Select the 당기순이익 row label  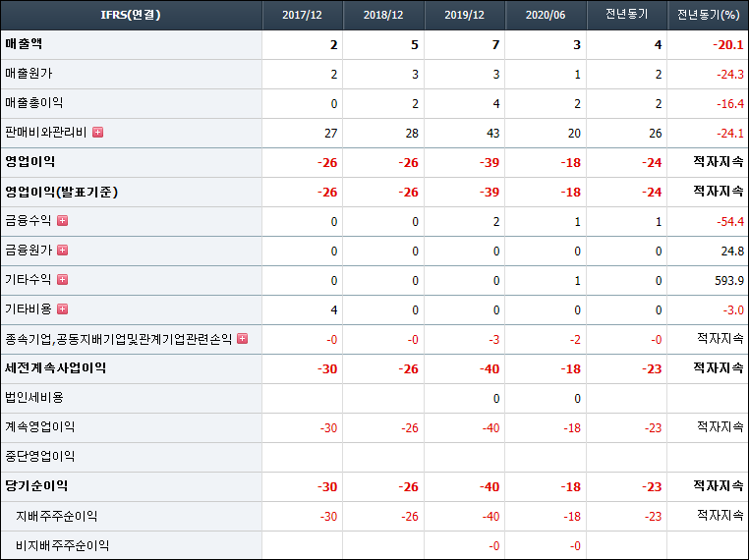36,486
